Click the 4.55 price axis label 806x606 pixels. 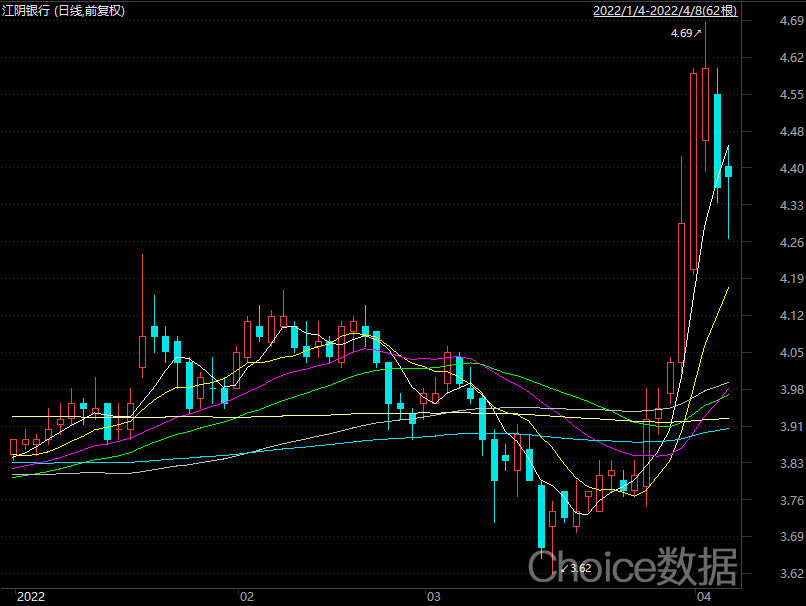[x=792, y=95]
